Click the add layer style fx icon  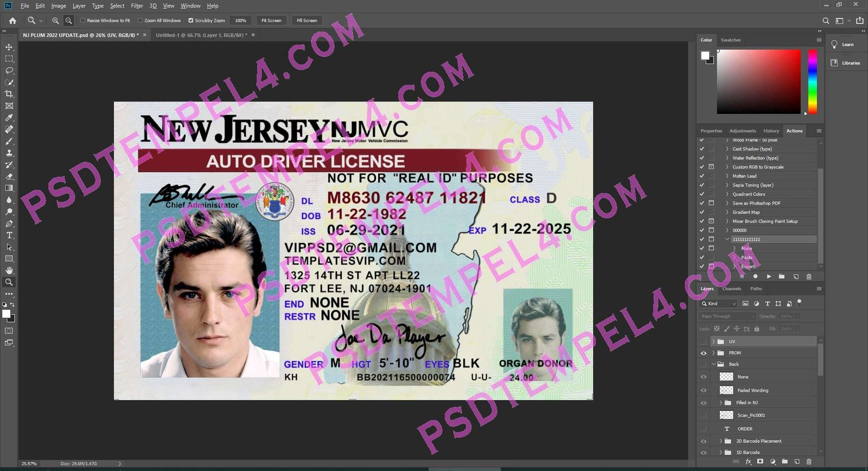749,462
